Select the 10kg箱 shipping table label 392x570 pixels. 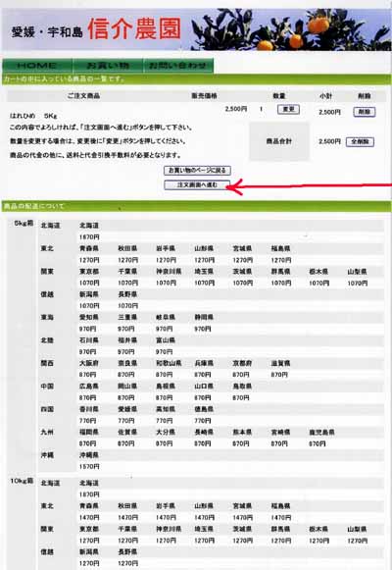tap(23, 481)
